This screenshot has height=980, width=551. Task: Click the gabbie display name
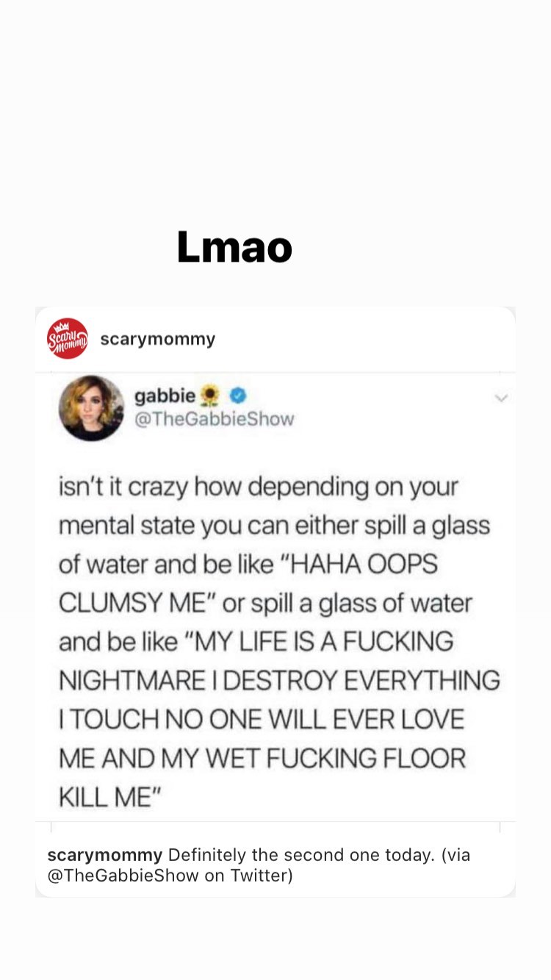(165, 396)
